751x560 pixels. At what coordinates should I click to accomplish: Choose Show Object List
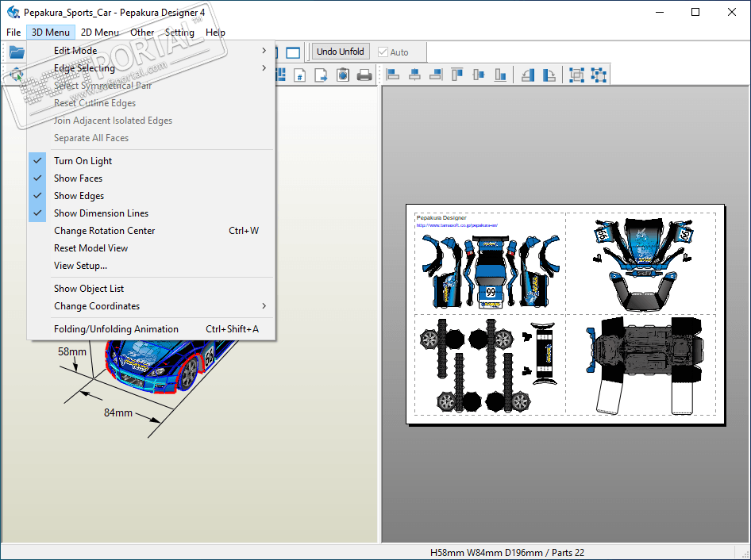(x=150, y=289)
